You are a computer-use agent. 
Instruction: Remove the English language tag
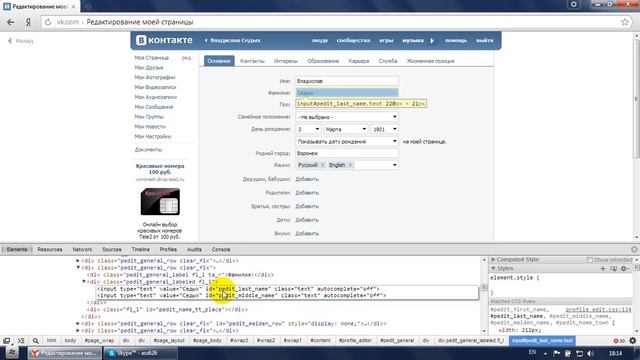(x=350, y=165)
